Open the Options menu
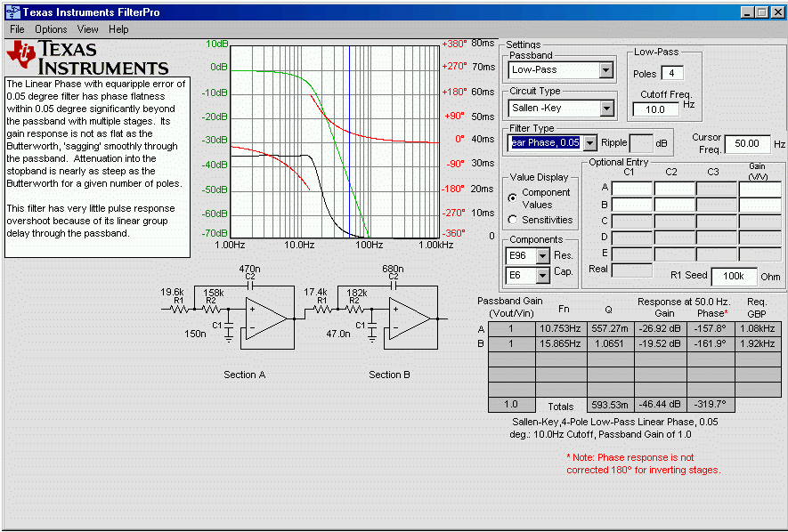The image size is (788, 532). [51, 29]
